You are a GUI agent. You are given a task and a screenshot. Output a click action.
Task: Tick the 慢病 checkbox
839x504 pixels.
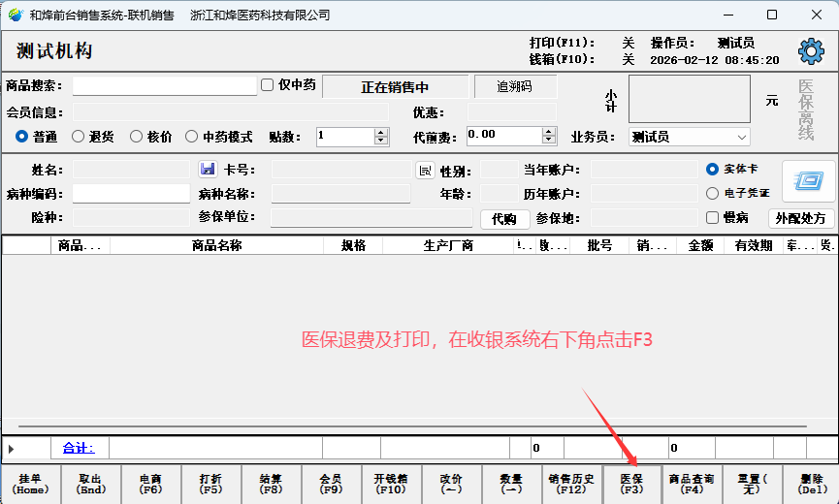click(x=713, y=217)
